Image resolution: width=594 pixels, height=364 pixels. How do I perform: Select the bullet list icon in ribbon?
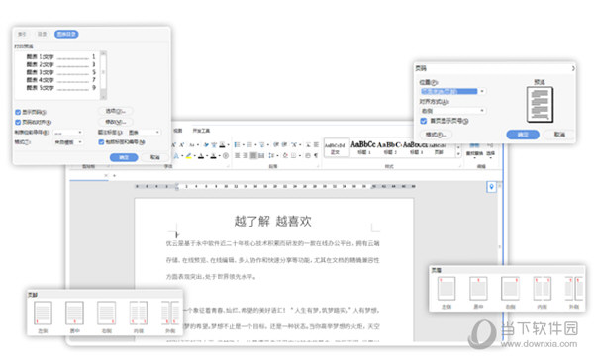pyautogui.click(x=238, y=145)
